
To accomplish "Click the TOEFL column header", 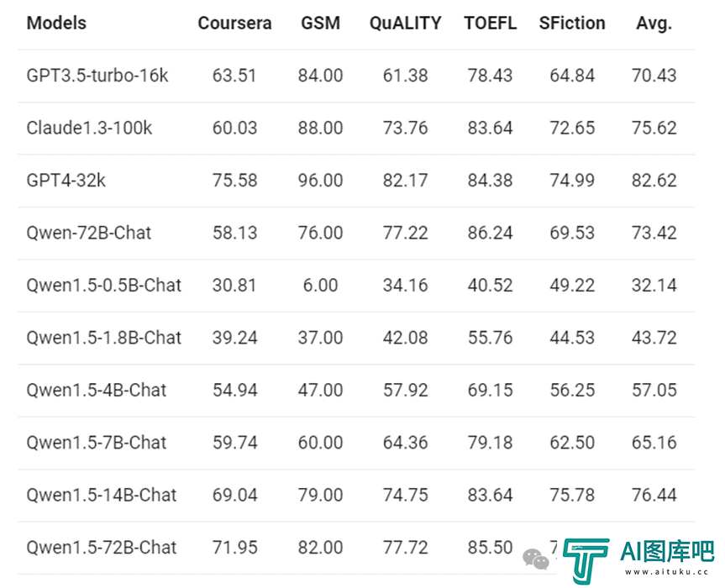I will point(490,23).
